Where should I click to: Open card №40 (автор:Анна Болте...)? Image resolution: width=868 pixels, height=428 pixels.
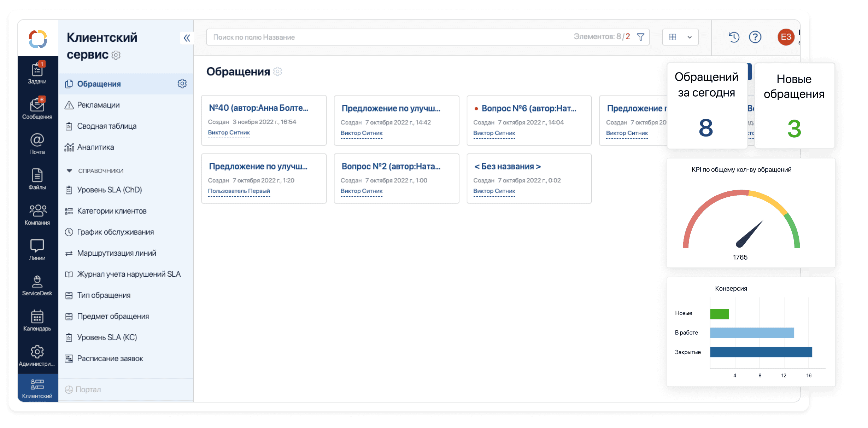click(258, 108)
